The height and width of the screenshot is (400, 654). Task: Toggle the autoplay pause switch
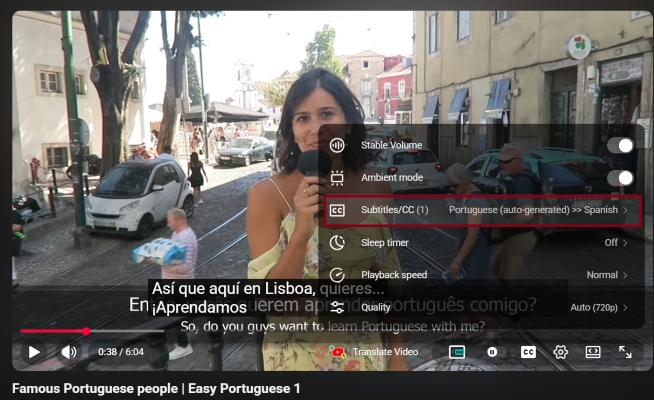[492, 352]
